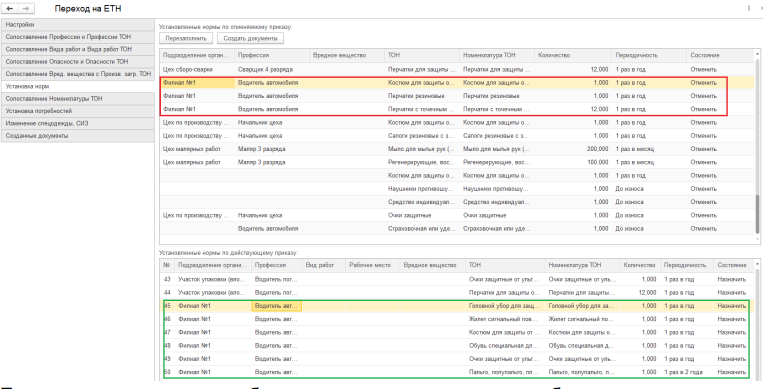Click the Создать документы button
The width and height of the screenshot is (774, 389).
pos(250,39)
